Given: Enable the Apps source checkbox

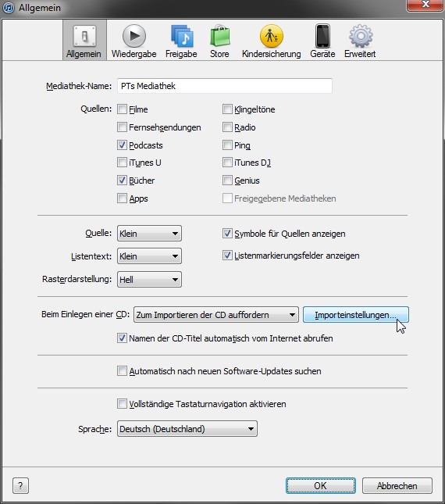Looking at the screenshot, I should tap(122, 198).
